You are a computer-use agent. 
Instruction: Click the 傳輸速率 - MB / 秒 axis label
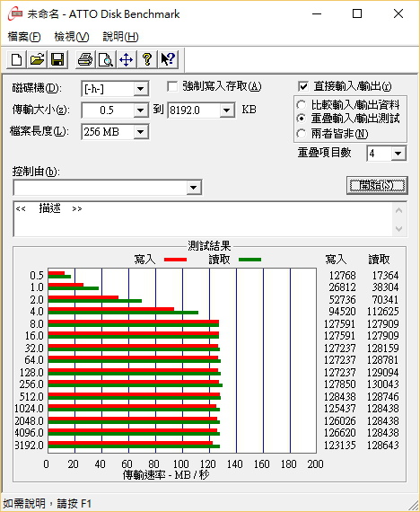165,475
